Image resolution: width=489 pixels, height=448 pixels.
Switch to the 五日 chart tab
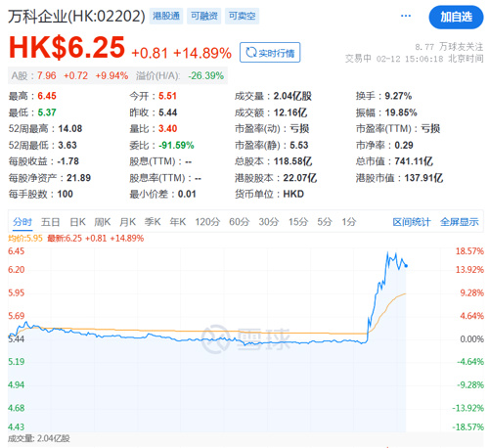click(x=50, y=222)
